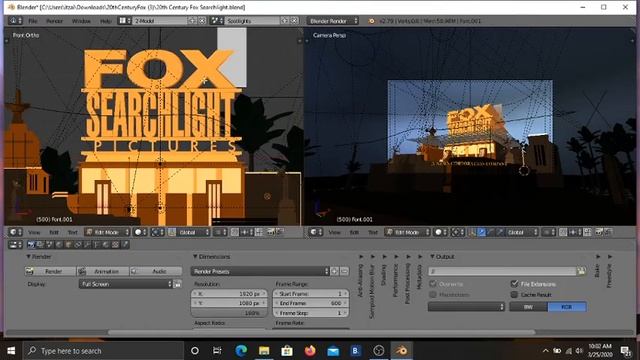Viewport: 640px width, 360px height.
Task: Click the Info editor type icon in top bar
Action: (16, 20)
